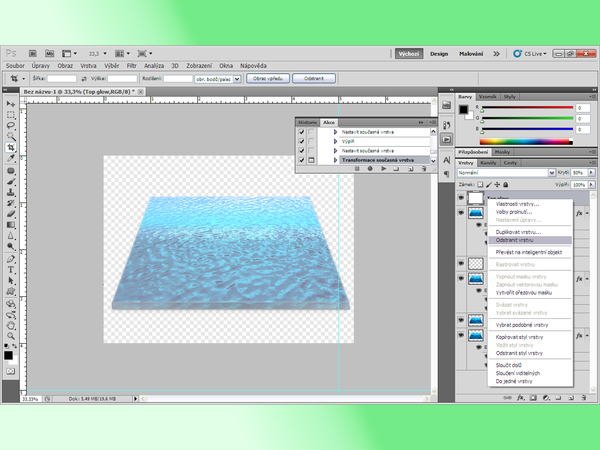Pick the Lasso tool
The image size is (600, 450).
point(11,126)
